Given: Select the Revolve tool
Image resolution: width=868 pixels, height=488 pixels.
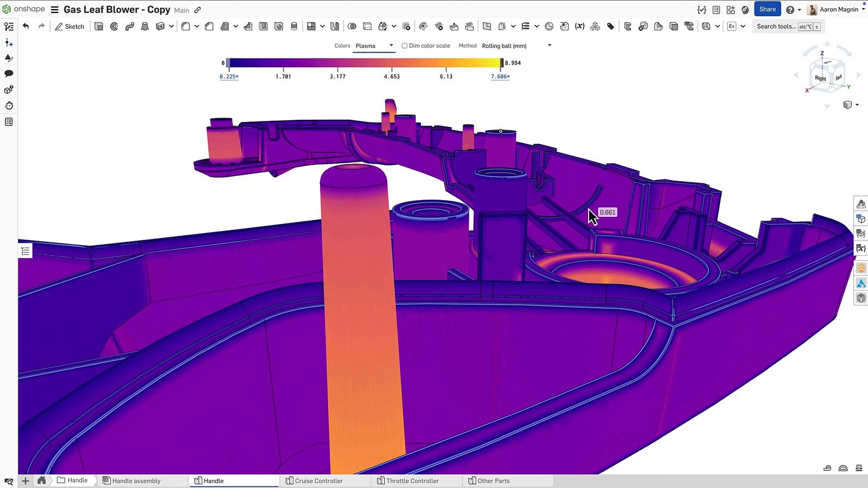Looking at the screenshot, I should (x=114, y=26).
